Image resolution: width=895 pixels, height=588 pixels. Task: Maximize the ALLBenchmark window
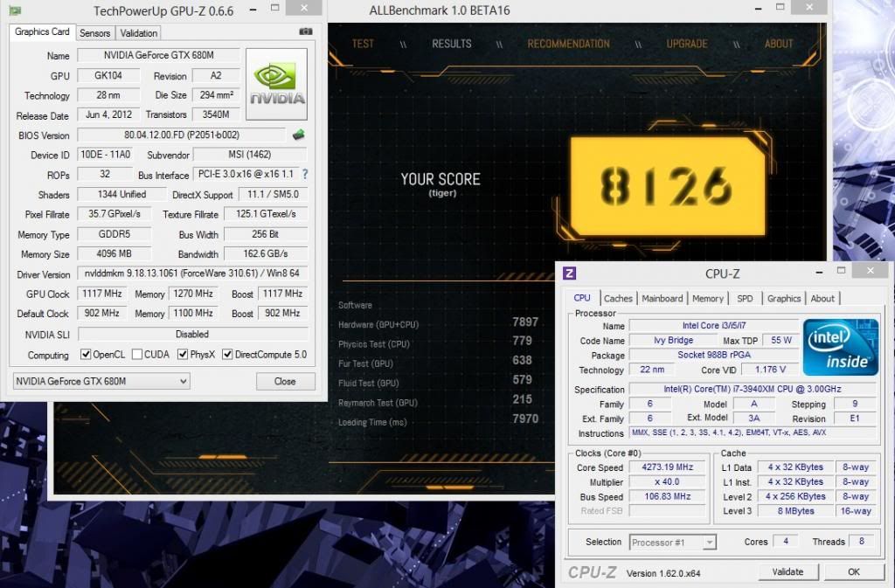[781, 7]
